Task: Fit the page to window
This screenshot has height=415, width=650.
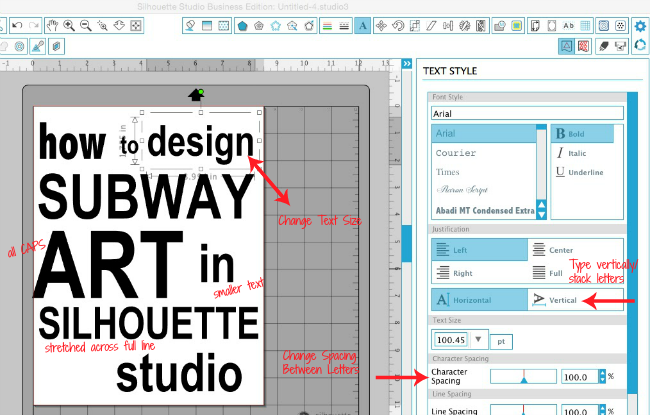Action: 136,26
